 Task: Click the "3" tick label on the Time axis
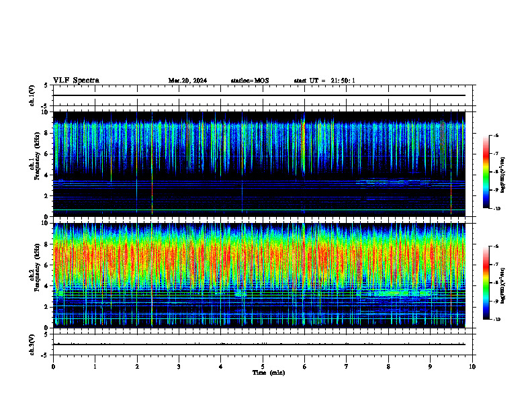pyautogui.click(x=179, y=367)
